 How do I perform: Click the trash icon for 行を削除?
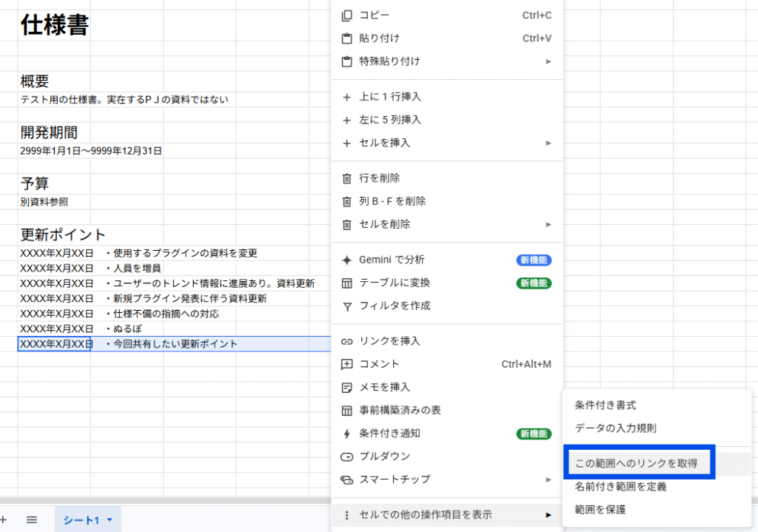[346, 178]
